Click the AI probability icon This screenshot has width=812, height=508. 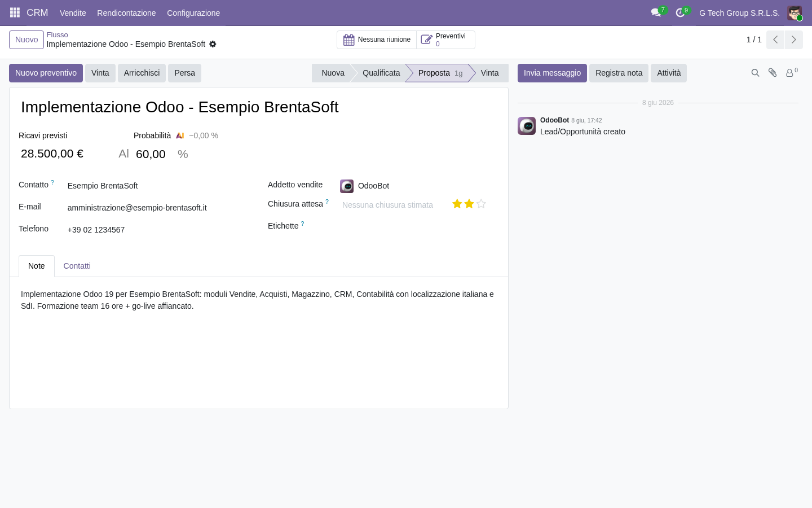pyautogui.click(x=180, y=135)
